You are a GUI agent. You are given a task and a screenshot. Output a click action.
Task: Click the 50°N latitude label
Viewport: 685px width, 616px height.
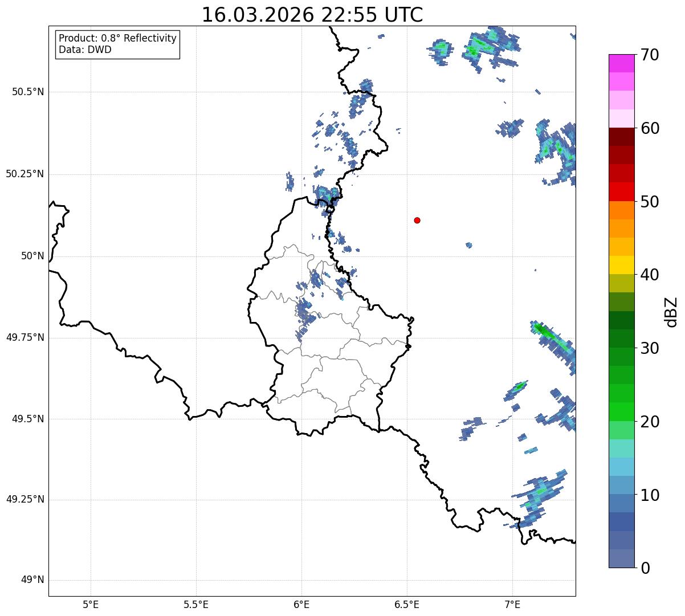pos(32,256)
